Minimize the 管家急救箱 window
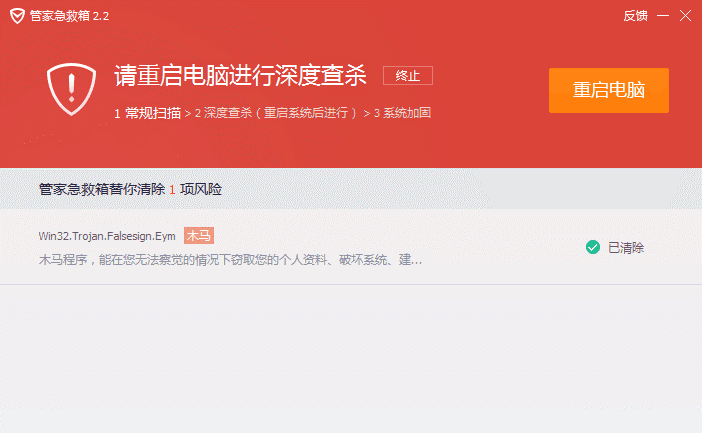The image size is (702, 433). click(663, 16)
